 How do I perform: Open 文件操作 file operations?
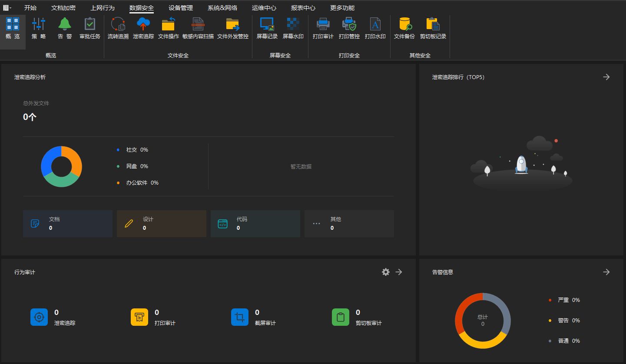tap(169, 29)
